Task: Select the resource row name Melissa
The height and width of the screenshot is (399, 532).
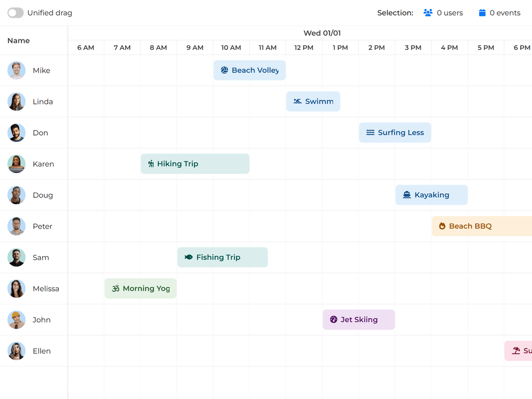Action: 46,288
